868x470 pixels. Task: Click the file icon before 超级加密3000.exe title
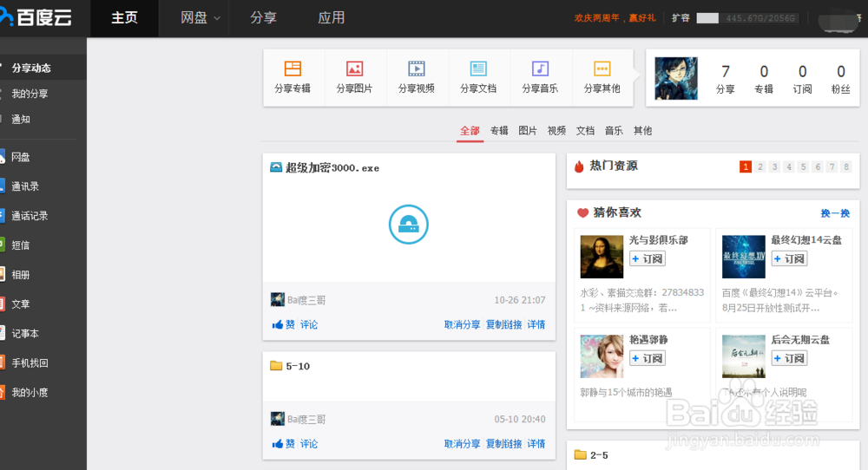[276, 167]
